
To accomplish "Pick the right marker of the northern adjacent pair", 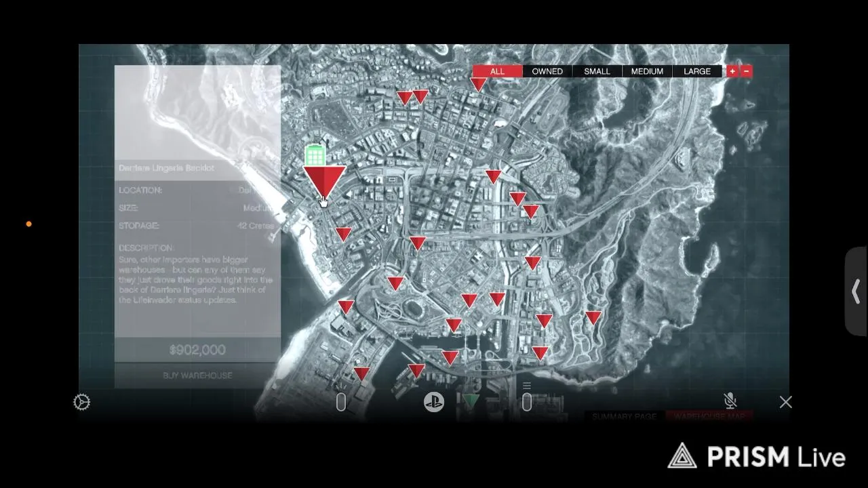I will (420, 97).
